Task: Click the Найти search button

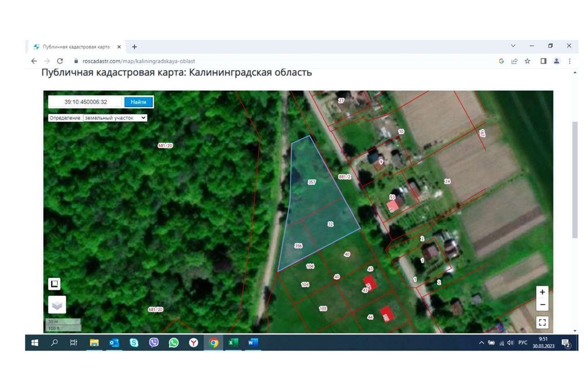Action: [138, 102]
